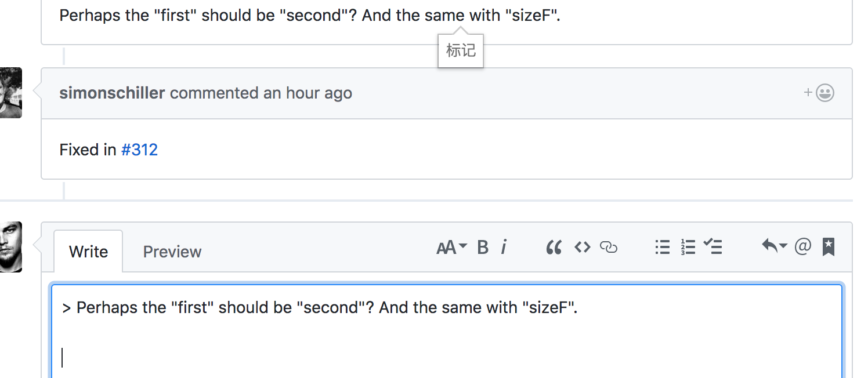Add a link to the comment

coord(608,248)
